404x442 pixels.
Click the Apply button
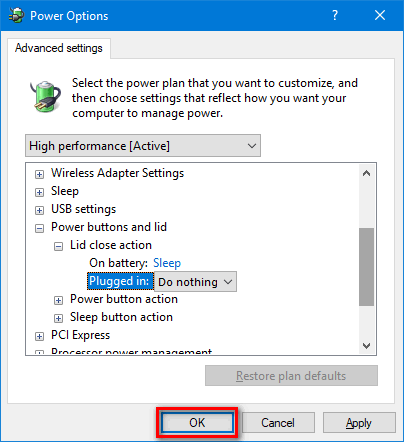pos(359,423)
